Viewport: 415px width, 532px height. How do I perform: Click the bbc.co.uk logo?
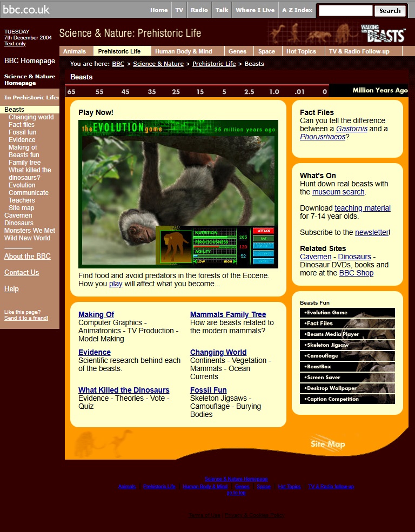(x=26, y=10)
